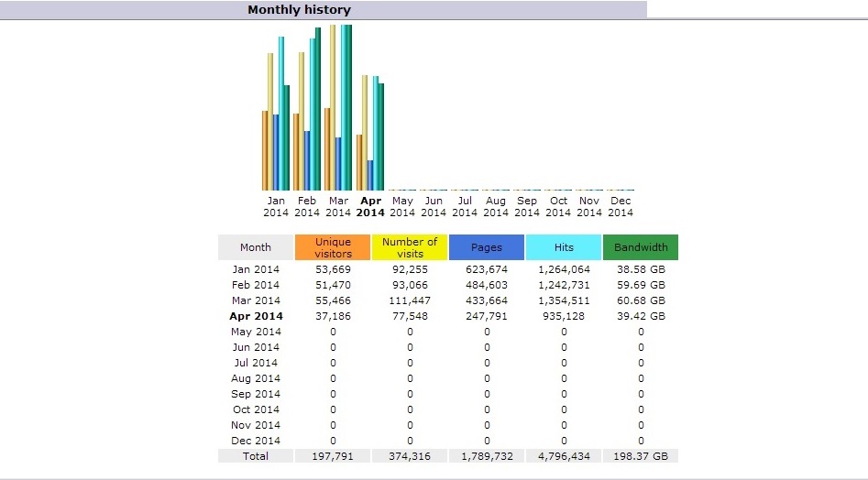The height and width of the screenshot is (480, 868).
Task: Select the Dec 2014 label under chart
Action: [x=621, y=206]
